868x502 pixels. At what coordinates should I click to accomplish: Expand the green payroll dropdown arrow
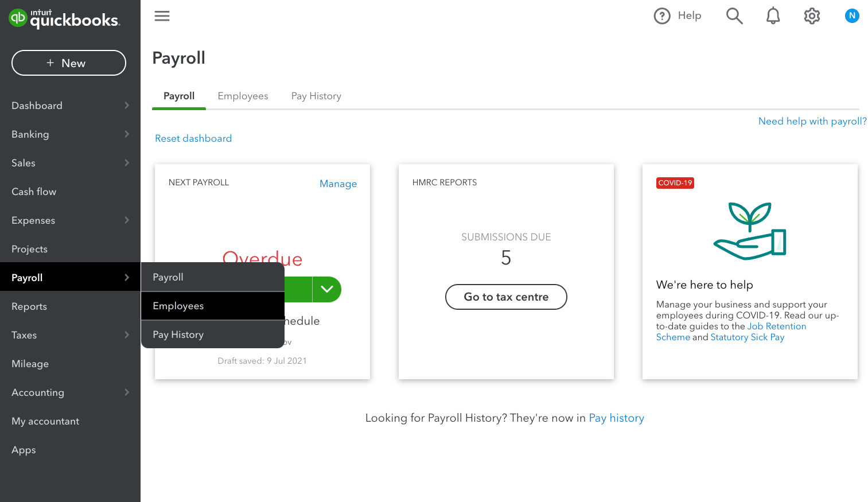click(x=327, y=289)
